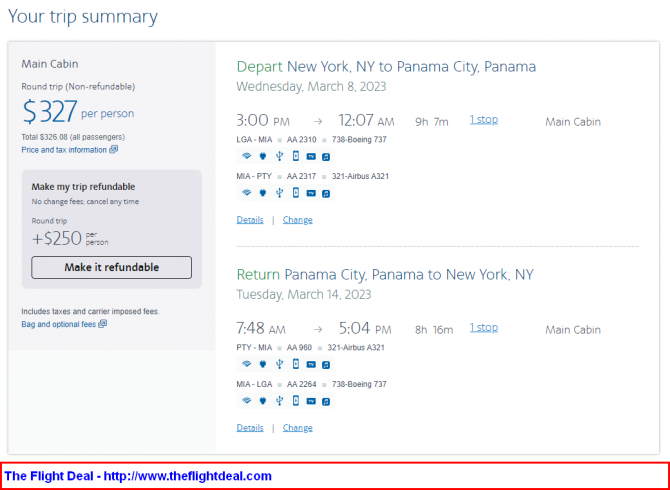Viewport: 670px width, 490px height.
Task: Click the TV icon on MIA - LGA segment
Action: pos(311,401)
